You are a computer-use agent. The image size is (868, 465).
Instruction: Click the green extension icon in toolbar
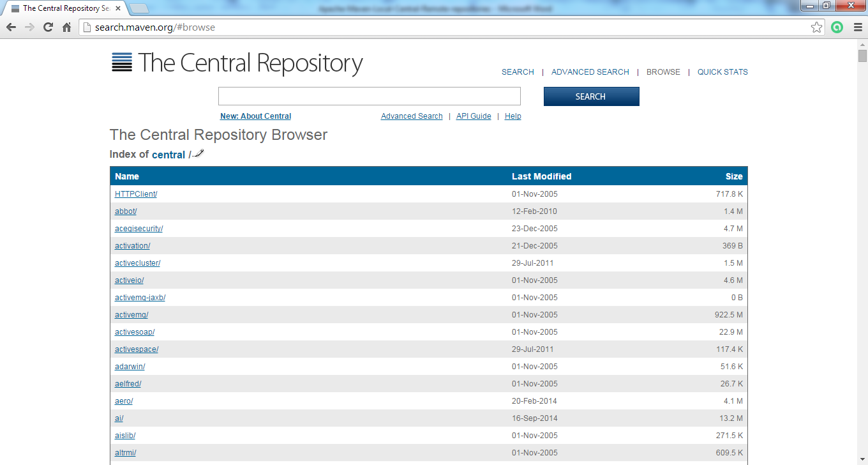pyautogui.click(x=837, y=27)
